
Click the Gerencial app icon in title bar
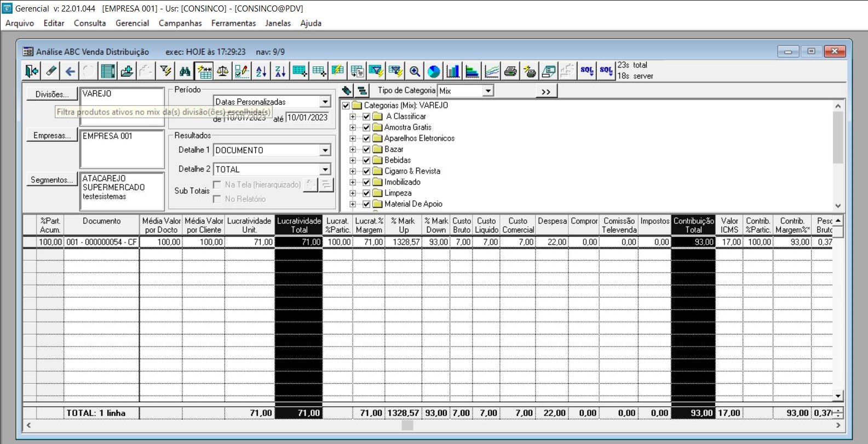click(7, 8)
